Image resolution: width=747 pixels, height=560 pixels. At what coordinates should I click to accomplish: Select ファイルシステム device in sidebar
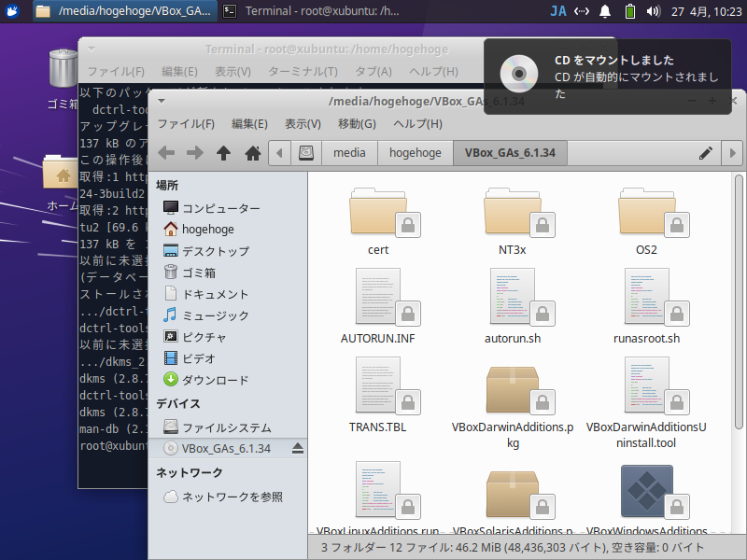pos(228,427)
